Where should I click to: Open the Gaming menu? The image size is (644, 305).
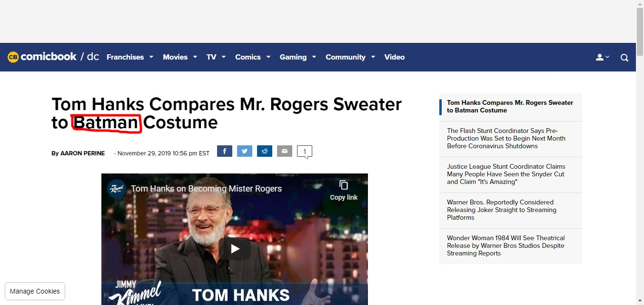[x=293, y=57]
